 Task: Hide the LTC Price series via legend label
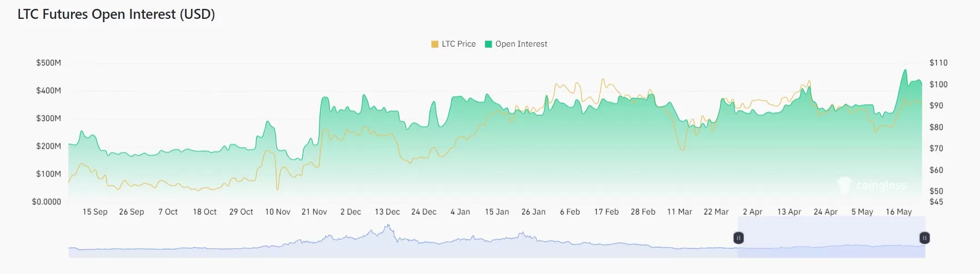coord(458,44)
